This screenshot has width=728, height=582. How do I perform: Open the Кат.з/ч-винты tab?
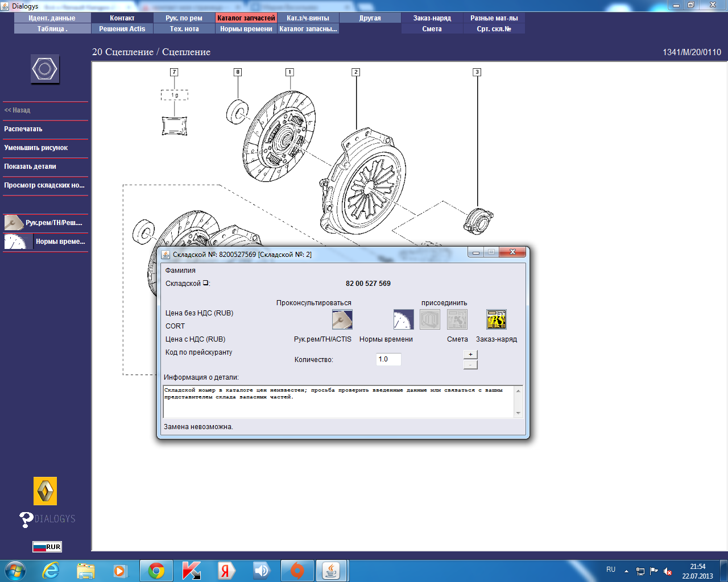tap(308, 18)
